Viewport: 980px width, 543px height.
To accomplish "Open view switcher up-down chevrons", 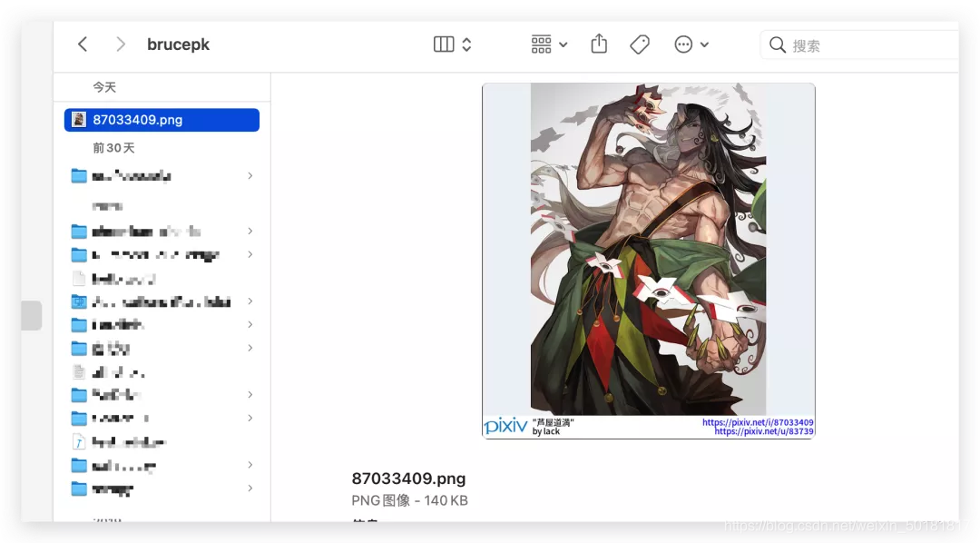I will pos(467,44).
